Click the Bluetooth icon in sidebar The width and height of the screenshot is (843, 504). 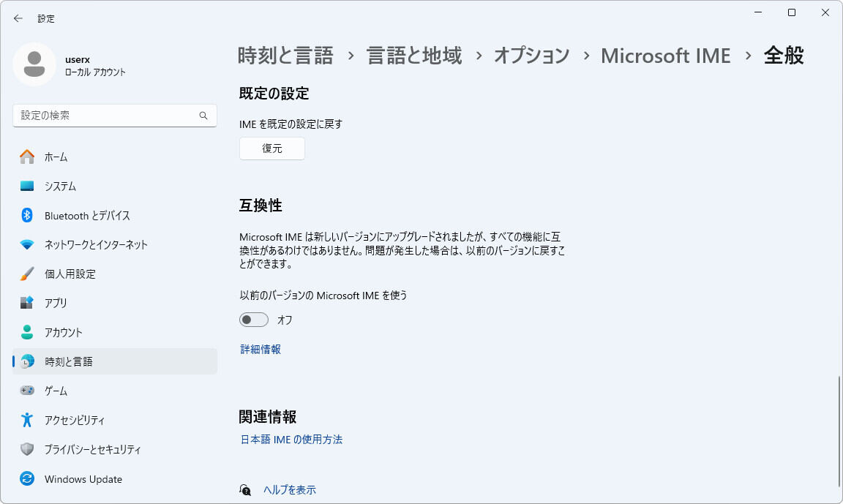(x=27, y=216)
